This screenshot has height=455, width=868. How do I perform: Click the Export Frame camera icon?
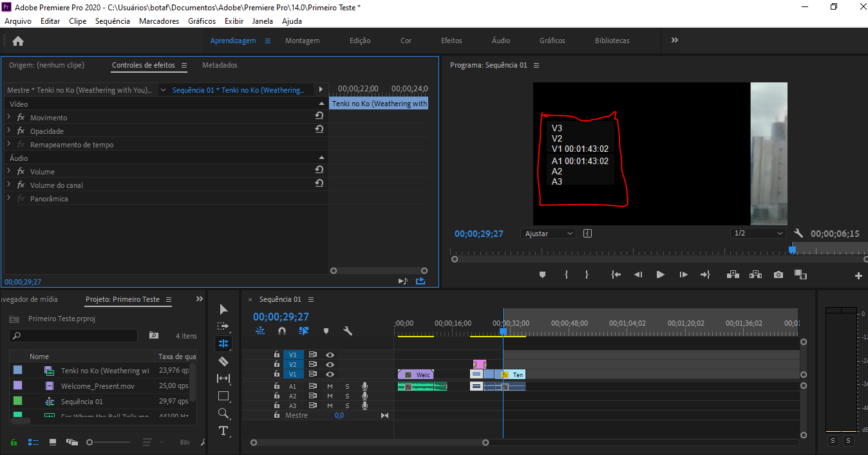point(778,274)
